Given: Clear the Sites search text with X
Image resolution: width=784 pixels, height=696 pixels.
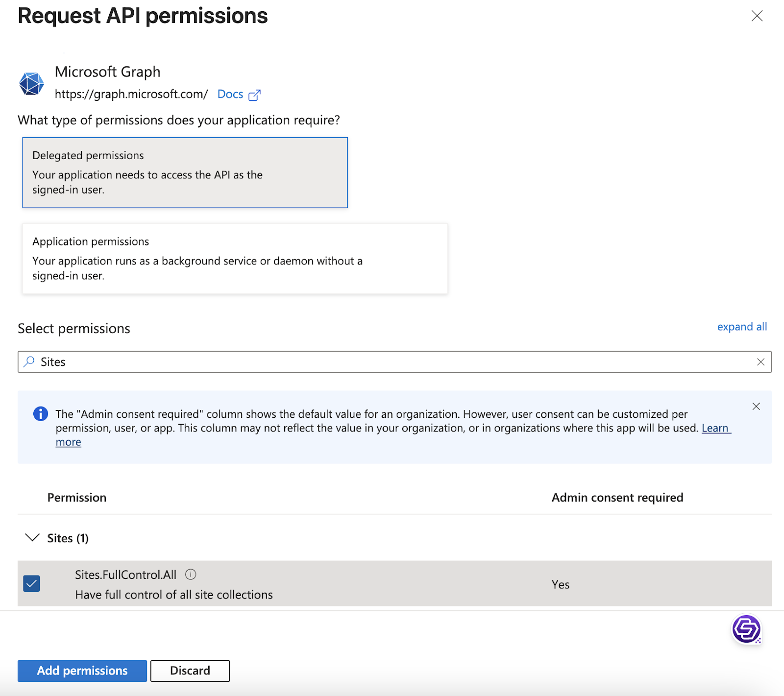Looking at the screenshot, I should coord(760,362).
